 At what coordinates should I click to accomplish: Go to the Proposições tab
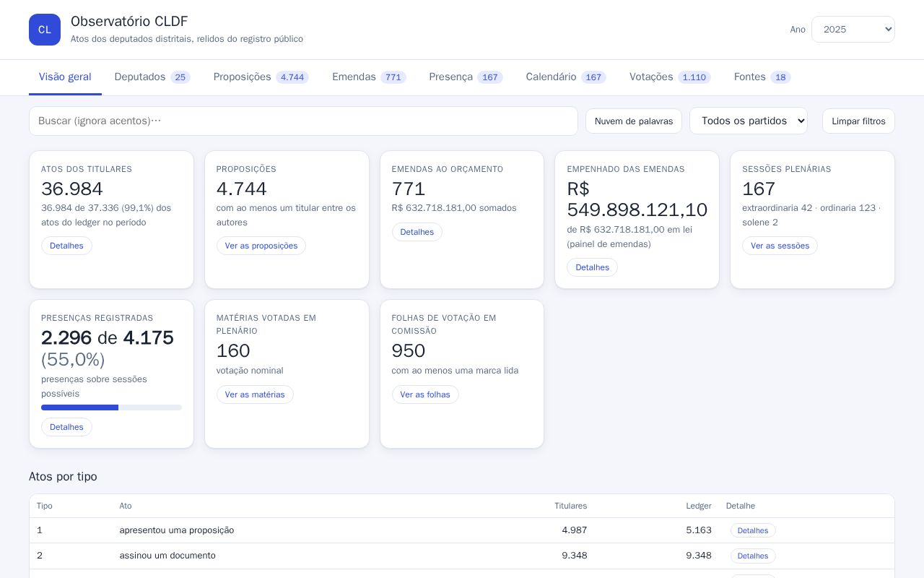pos(261,77)
